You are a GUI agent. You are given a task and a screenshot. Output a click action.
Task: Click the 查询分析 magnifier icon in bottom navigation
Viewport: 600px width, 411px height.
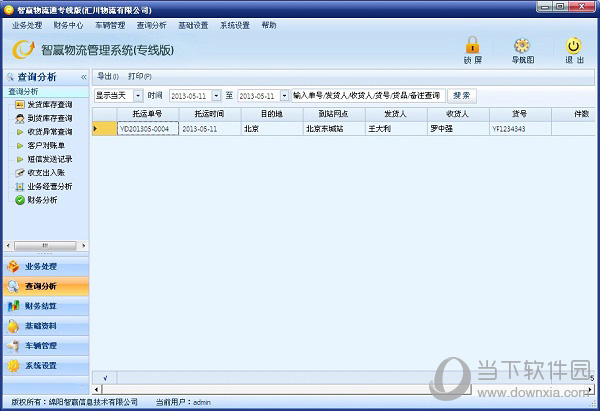click(x=13, y=286)
